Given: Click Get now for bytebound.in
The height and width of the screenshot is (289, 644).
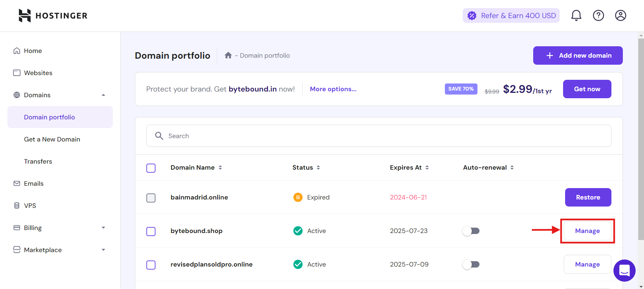Looking at the screenshot, I should [587, 89].
